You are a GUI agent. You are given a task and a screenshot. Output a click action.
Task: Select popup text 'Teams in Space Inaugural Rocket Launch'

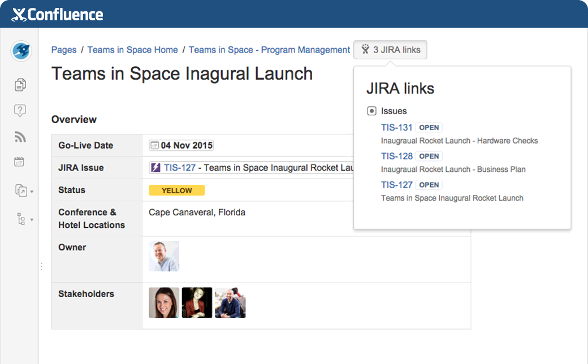(452, 198)
